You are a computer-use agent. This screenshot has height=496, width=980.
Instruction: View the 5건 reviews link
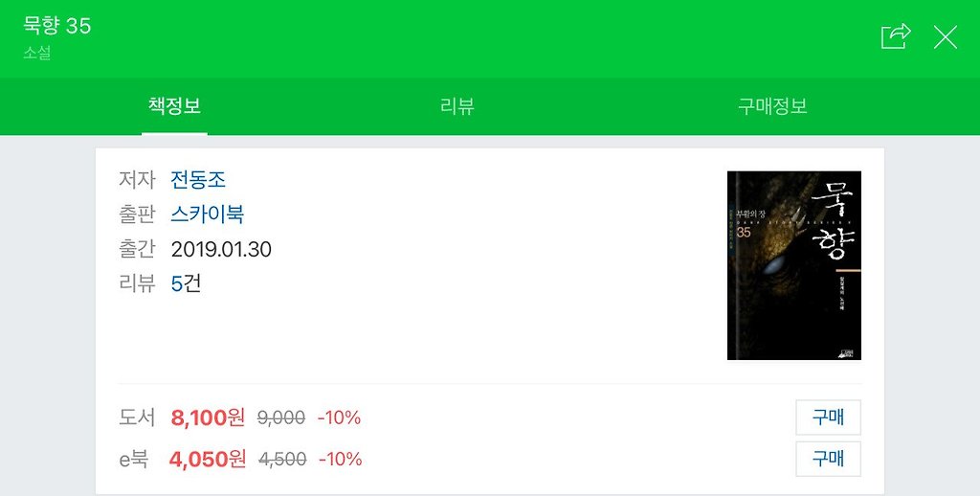[x=186, y=284]
